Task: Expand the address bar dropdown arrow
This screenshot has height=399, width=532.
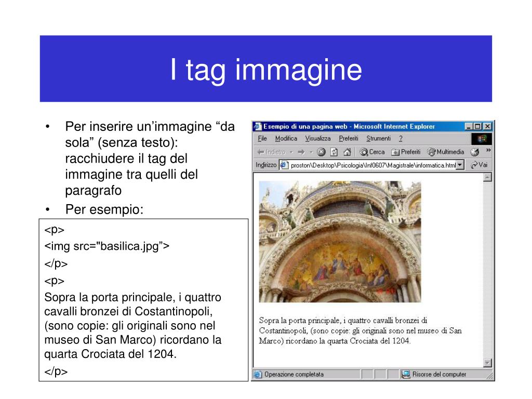Action: click(460, 165)
